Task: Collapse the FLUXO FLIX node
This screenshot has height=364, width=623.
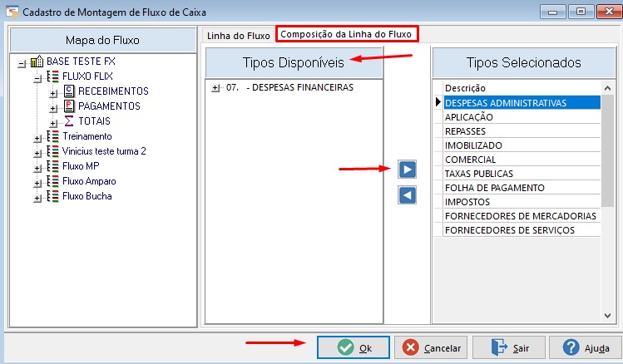Action: click(x=37, y=79)
